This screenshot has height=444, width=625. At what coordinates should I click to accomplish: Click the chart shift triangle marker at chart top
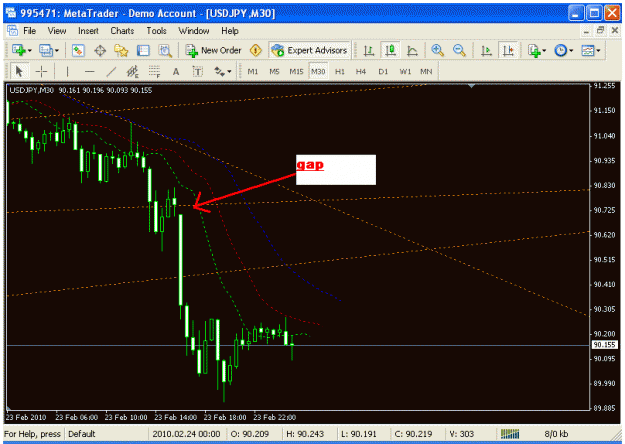point(472,86)
